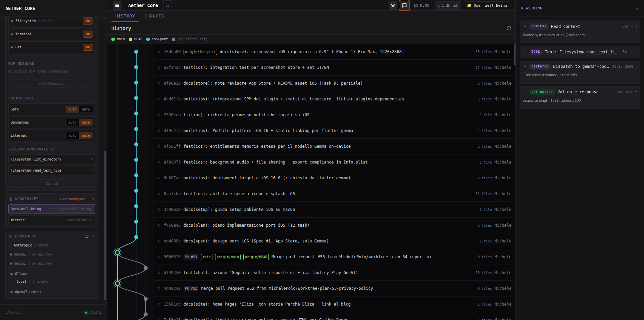
Task: Remove Filesystem.list_directory session approval
Action: coord(92,159)
